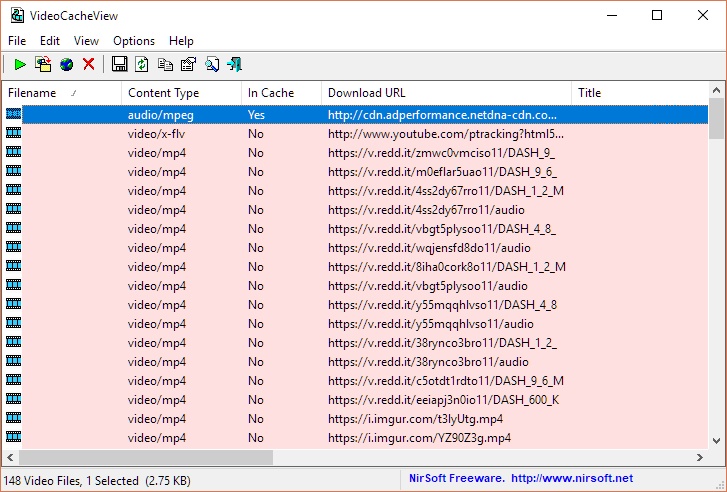Open the View menu
The height and width of the screenshot is (492, 727).
pyautogui.click(x=86, y=41)
